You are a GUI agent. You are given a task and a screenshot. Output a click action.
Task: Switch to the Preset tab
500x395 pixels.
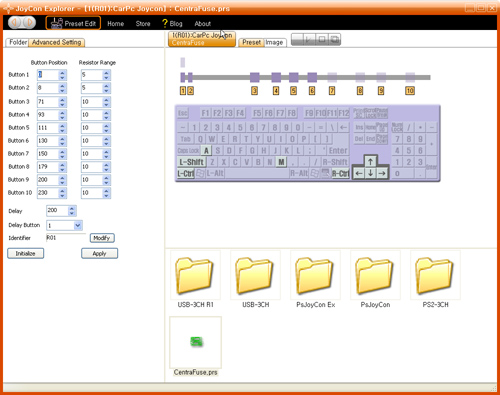tap(251, 42)
